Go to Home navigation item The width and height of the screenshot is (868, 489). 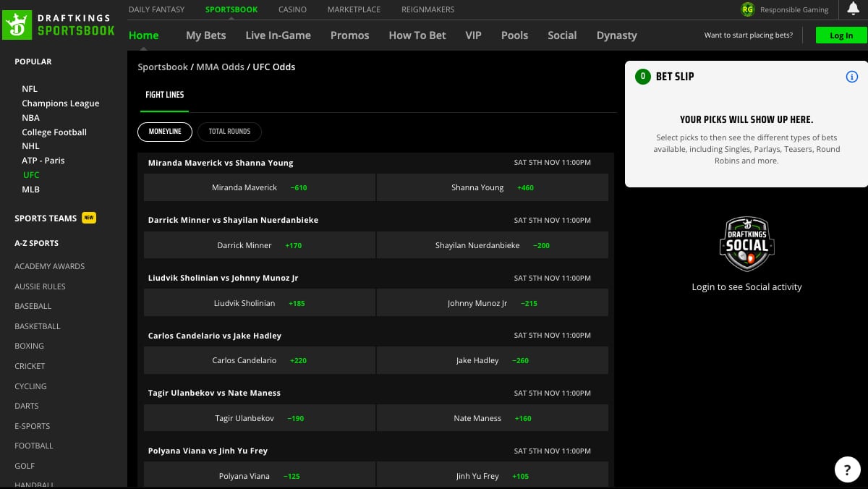[x=143, y=35]
